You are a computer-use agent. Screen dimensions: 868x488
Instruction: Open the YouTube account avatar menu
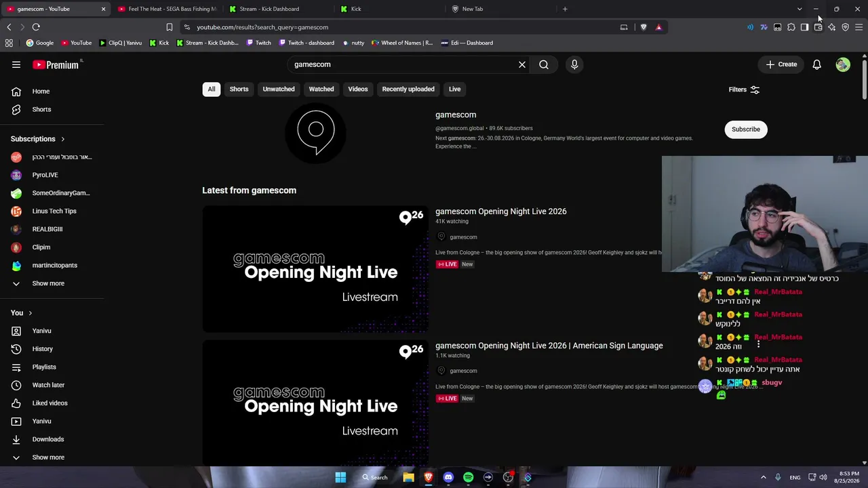coord(843,64)
